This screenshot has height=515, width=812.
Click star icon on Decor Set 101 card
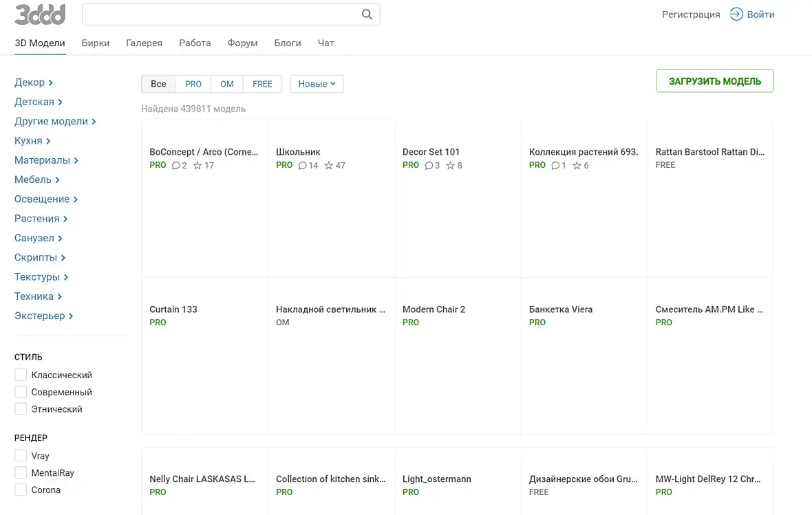(451, 166)
